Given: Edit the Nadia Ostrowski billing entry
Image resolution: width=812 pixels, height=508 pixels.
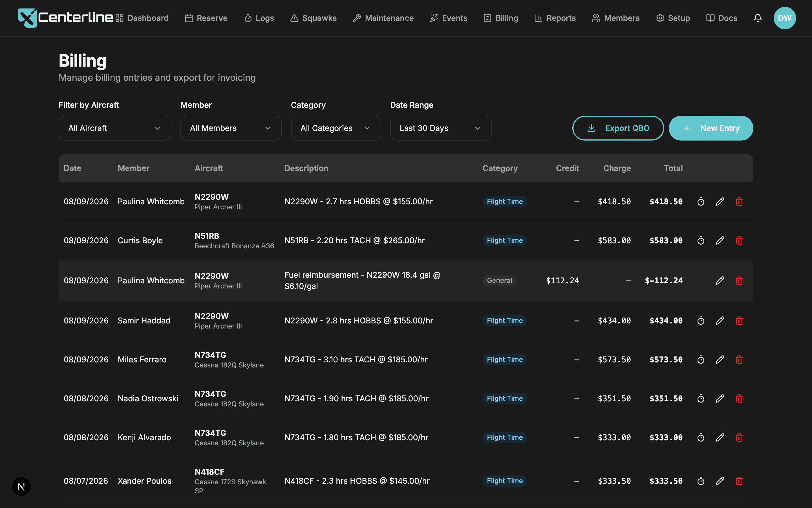Looking at the screenshot, I should 720,399.
